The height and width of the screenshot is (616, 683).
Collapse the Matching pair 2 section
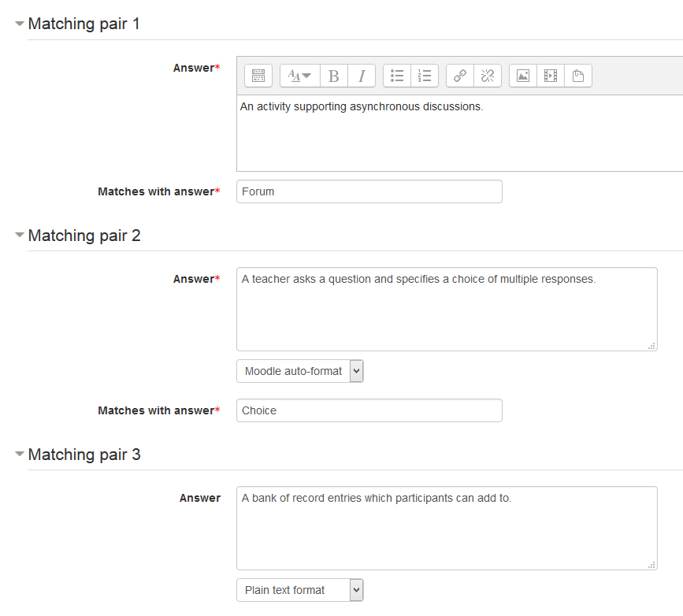(x=19, y=236)
